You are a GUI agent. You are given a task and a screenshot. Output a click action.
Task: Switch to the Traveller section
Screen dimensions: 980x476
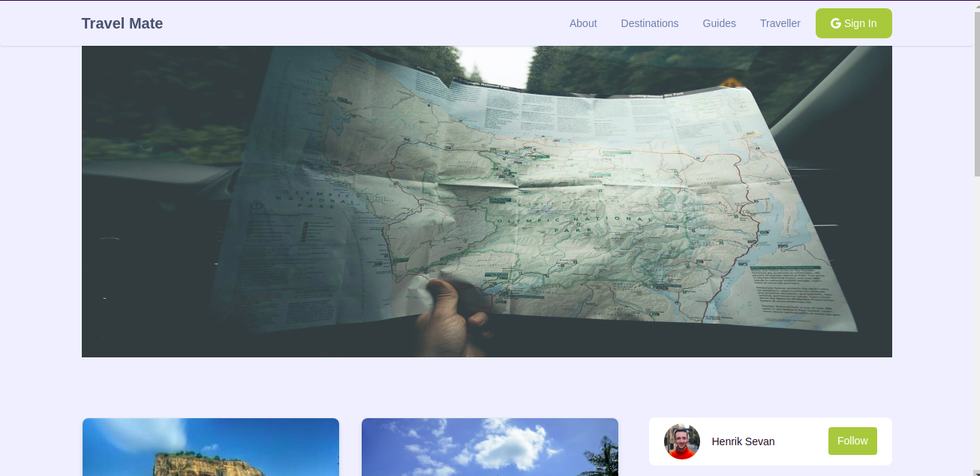pyautogui.click(x=780, y=23)
